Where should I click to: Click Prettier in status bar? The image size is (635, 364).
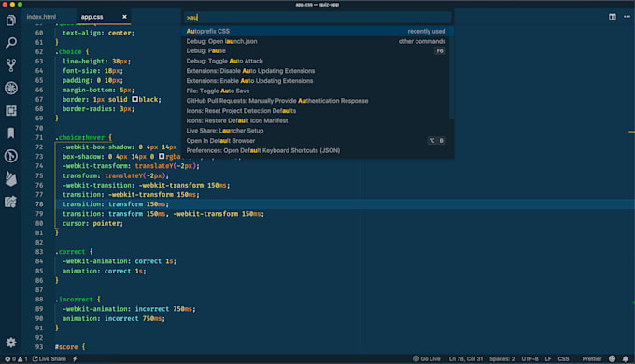coord(592,358)
